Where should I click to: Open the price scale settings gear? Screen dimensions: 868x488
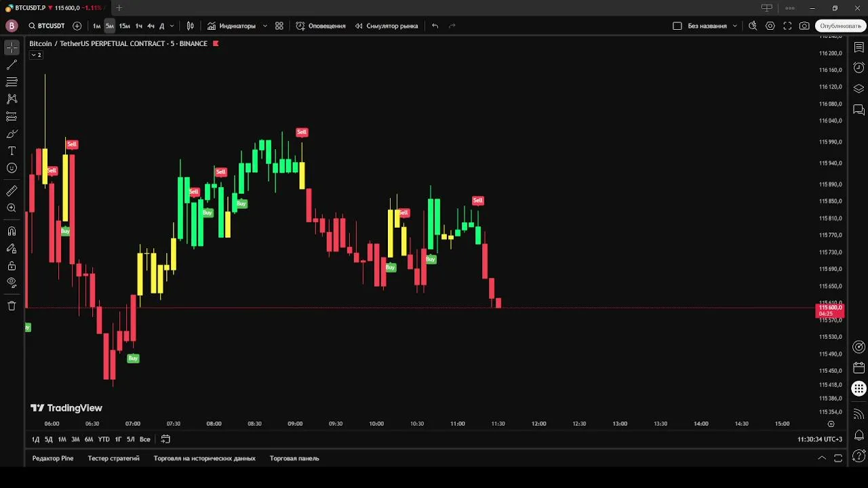click(831, 424)
